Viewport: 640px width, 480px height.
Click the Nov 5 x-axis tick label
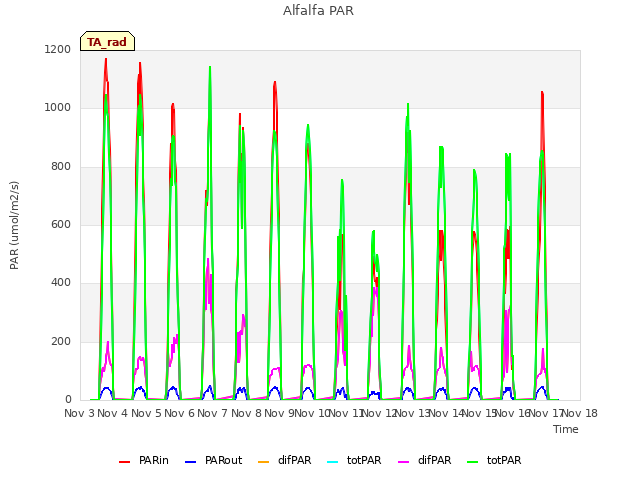[x=146, y=413]
